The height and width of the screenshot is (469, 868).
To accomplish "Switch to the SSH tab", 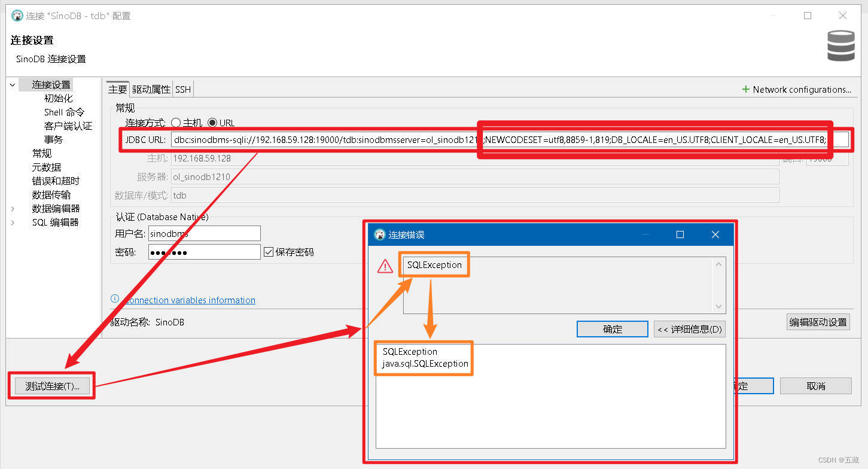I will pyautogui.click(x=183, y=89).
